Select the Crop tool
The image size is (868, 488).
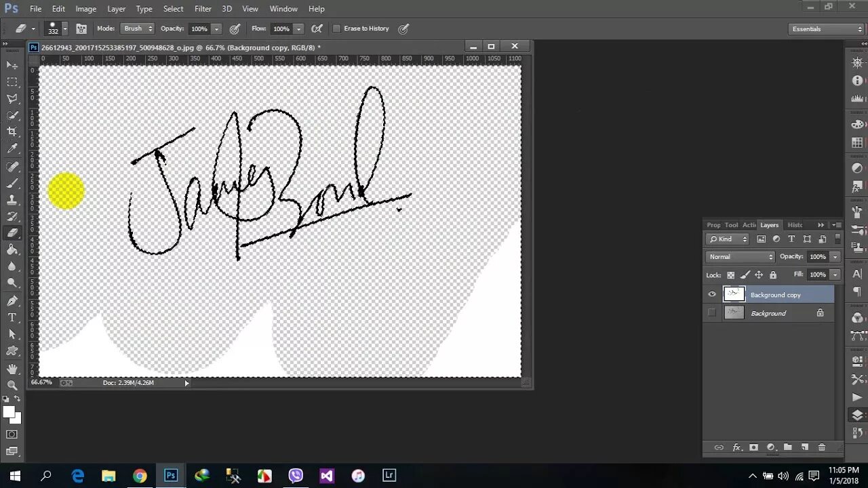pos(12,132)
